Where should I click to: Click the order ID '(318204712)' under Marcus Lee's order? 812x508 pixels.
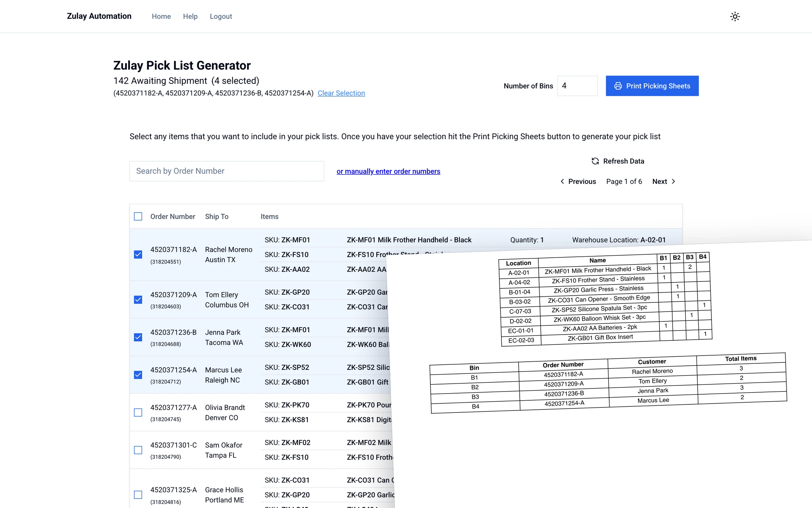165,382
